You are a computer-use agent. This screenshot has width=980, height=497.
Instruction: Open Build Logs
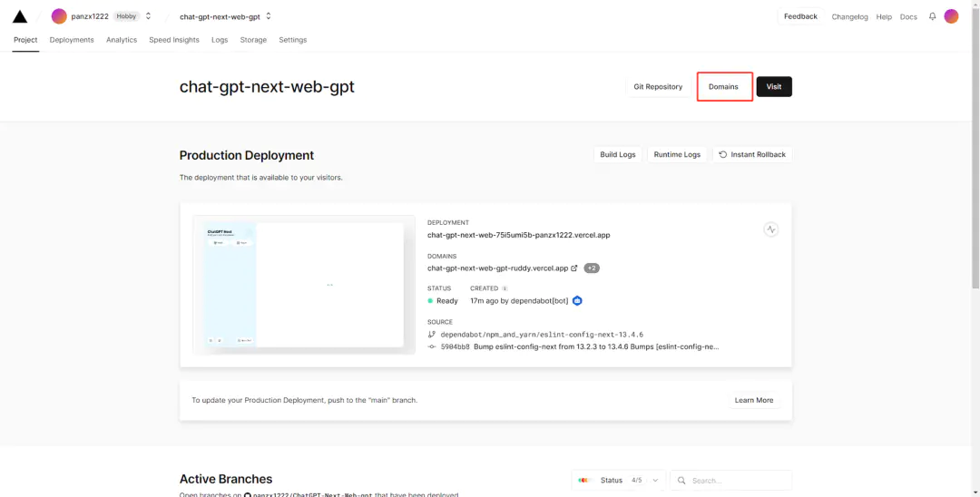pos(618,154)
